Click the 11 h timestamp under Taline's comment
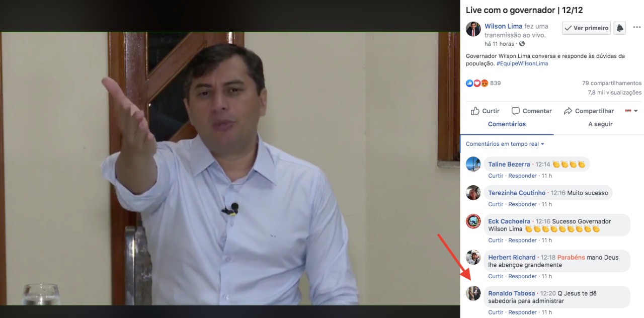This screenshot has width=644, height=318. 546,176
